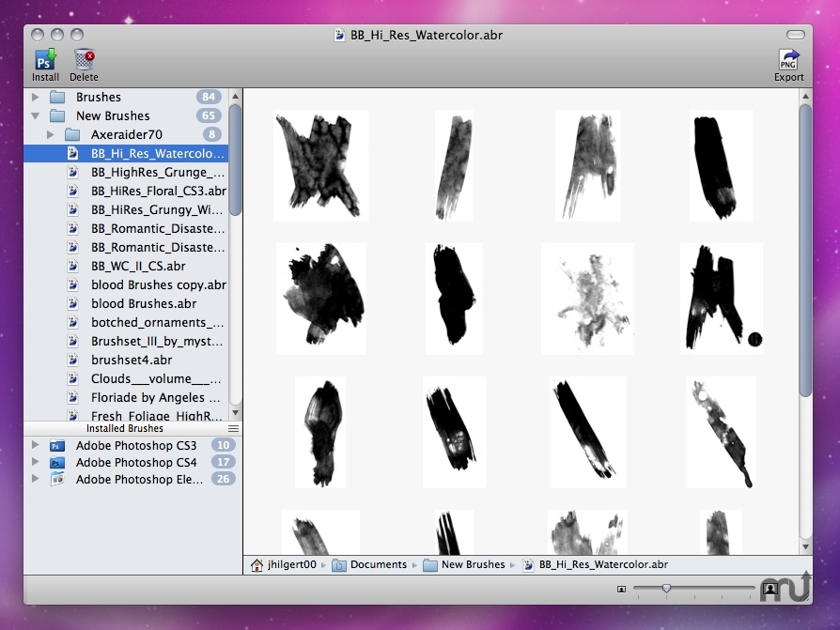Image resolution: width=840 pixels, height=630 pixels.
Task: Click the toolbar toggle pill in title bar
Action: [796, 35]
